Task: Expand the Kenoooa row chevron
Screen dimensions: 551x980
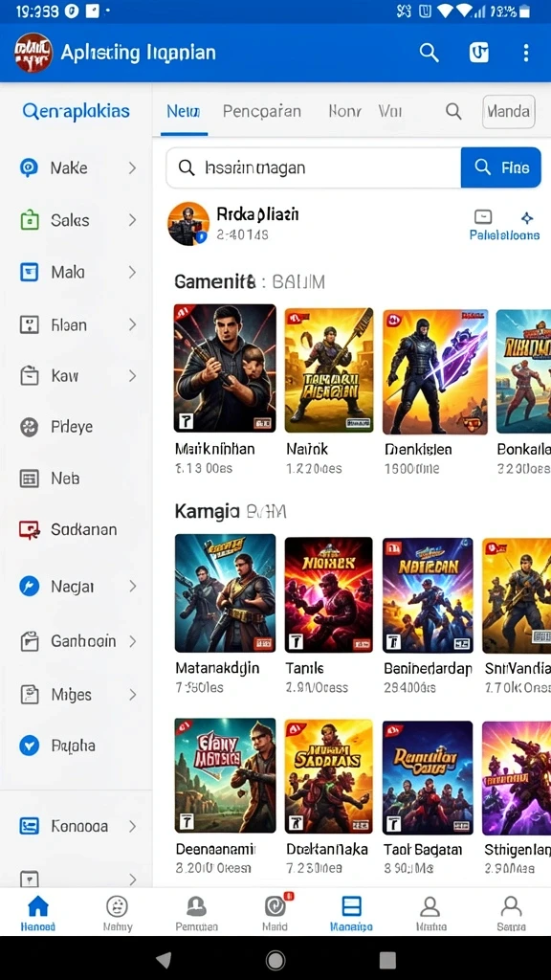Action: (132, 826)
